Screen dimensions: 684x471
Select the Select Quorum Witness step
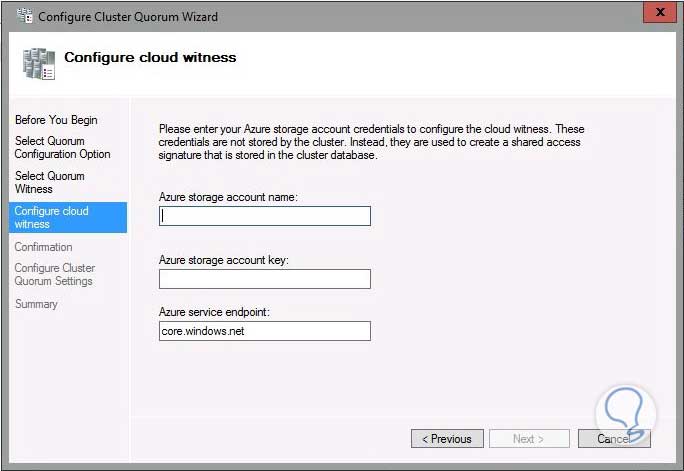point(50,182)
